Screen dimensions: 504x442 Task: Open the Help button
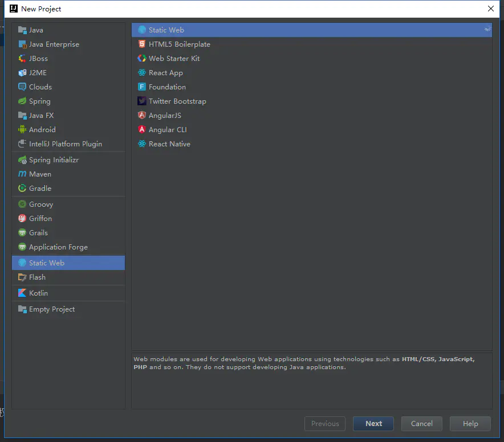[470, 424]
